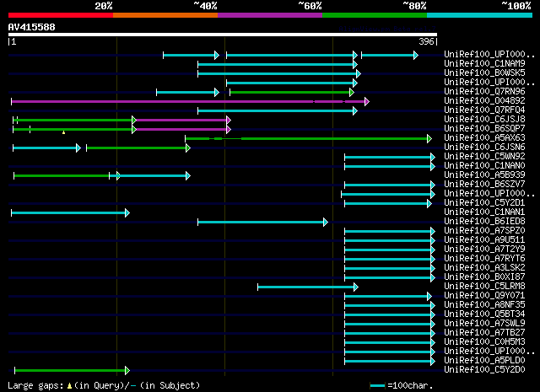Select hit UniRef100_C1NAM9
540x392 pixels.
pos(484,64)
